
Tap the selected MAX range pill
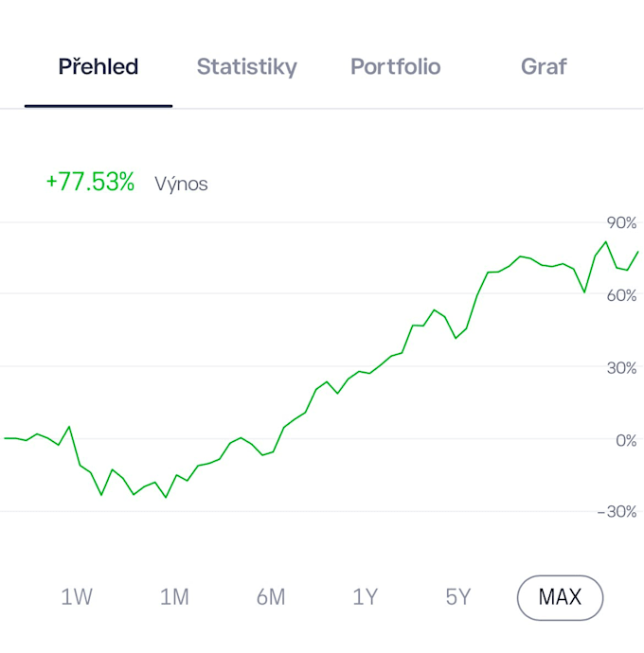pos(560,597)
